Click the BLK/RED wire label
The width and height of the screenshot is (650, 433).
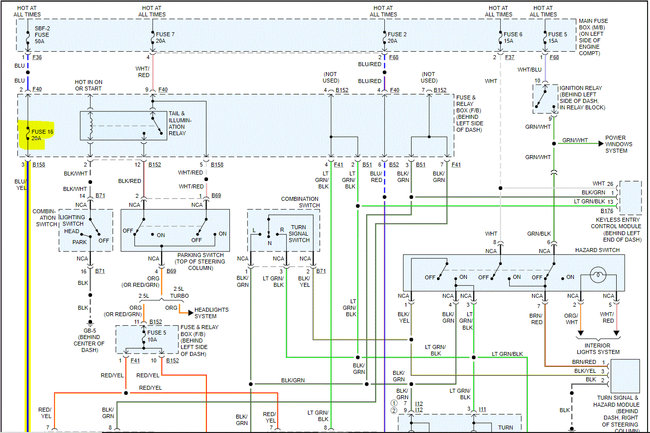(130, 181)
